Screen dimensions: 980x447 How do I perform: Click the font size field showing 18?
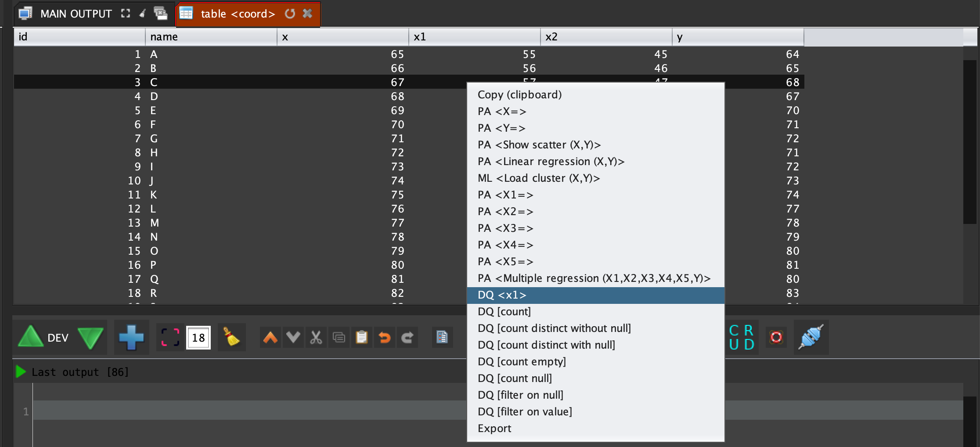point(198,337)
